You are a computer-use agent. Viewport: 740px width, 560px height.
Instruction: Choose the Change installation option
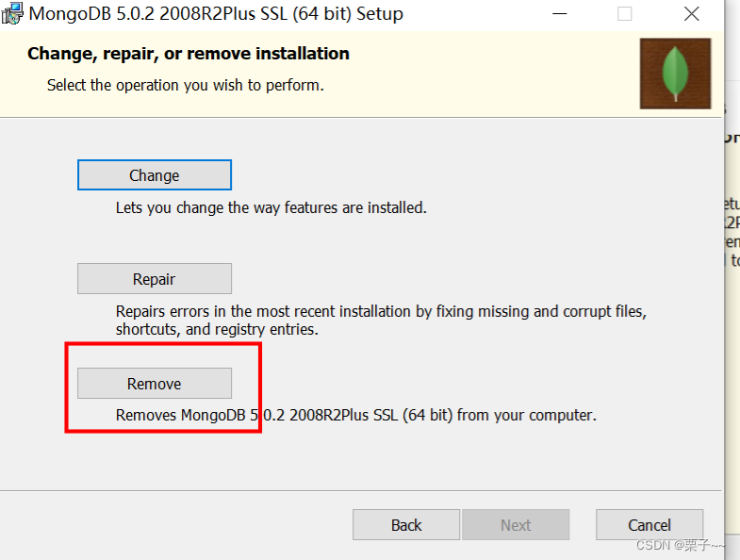coord(155,175)
